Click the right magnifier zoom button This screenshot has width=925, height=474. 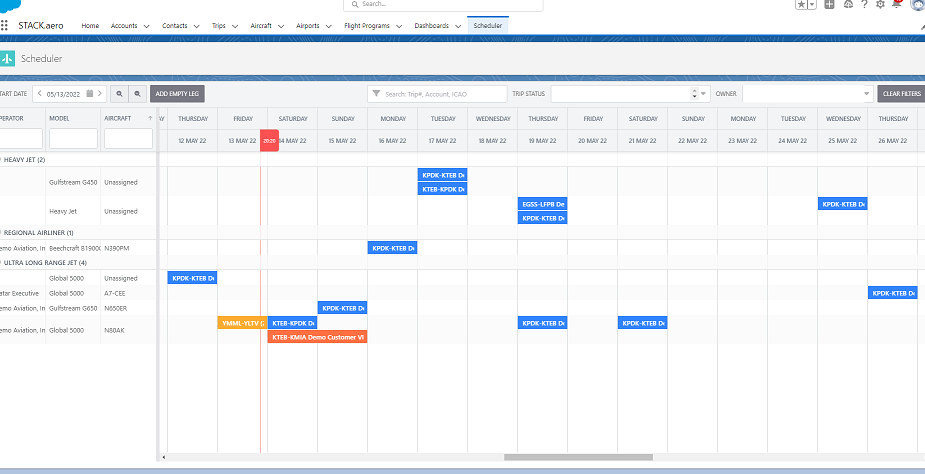coord(137,93)
